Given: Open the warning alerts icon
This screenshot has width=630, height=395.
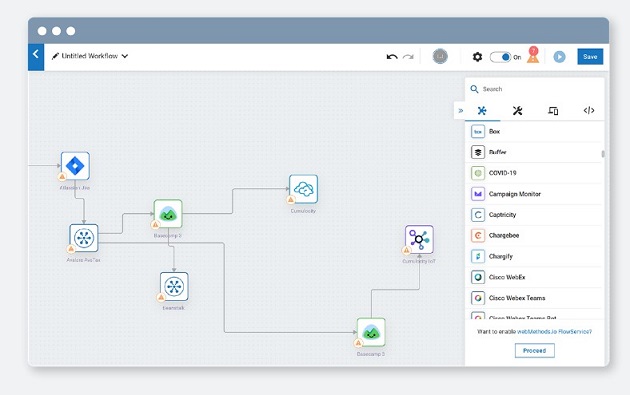Looking at the screenshot, I should (x=533, y=55).
